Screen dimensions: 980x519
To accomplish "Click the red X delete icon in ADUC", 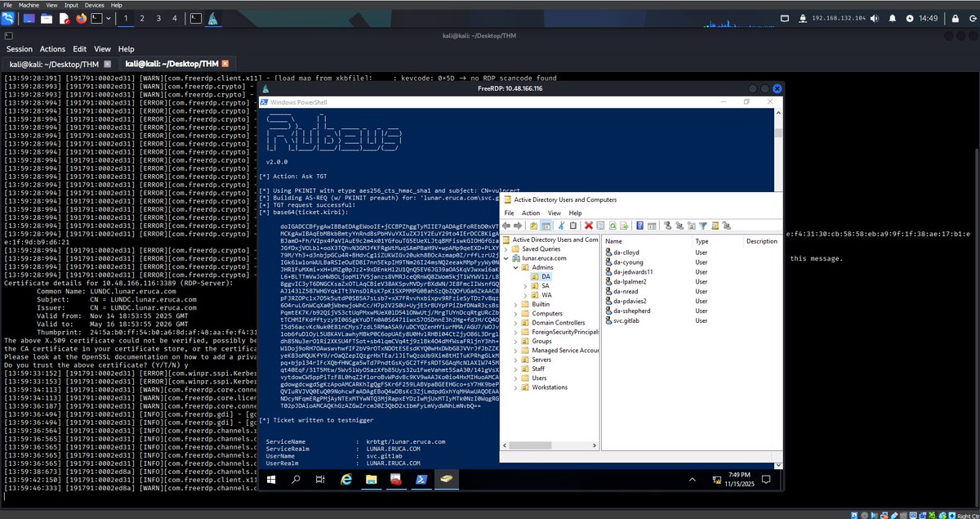I will 588,226.
